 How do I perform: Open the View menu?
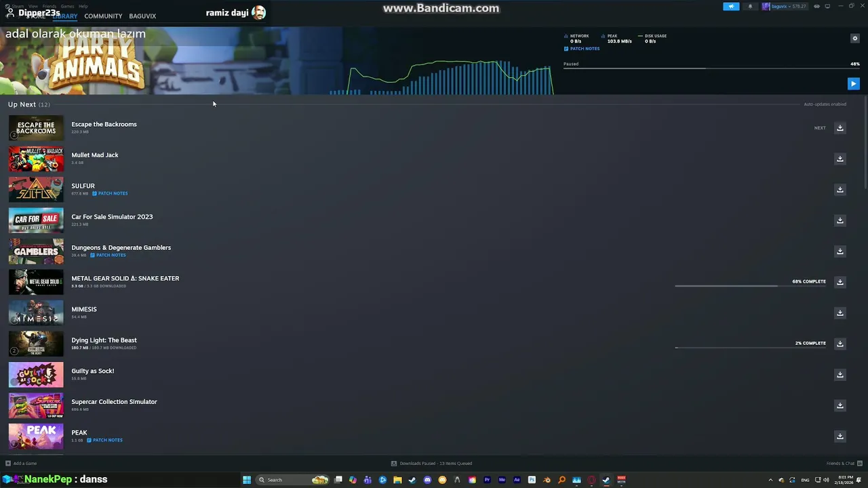(33, 6)
